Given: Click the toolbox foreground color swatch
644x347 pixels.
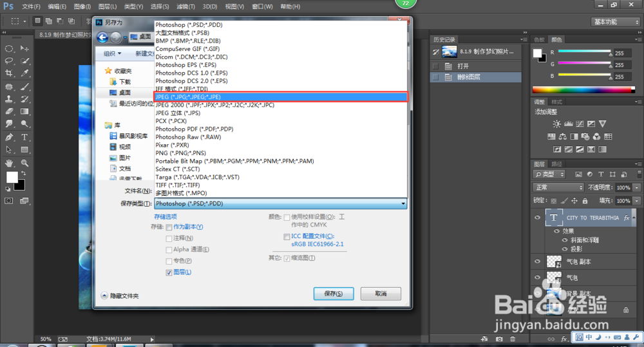Looking at the screenshot, I should click(12, 178).
